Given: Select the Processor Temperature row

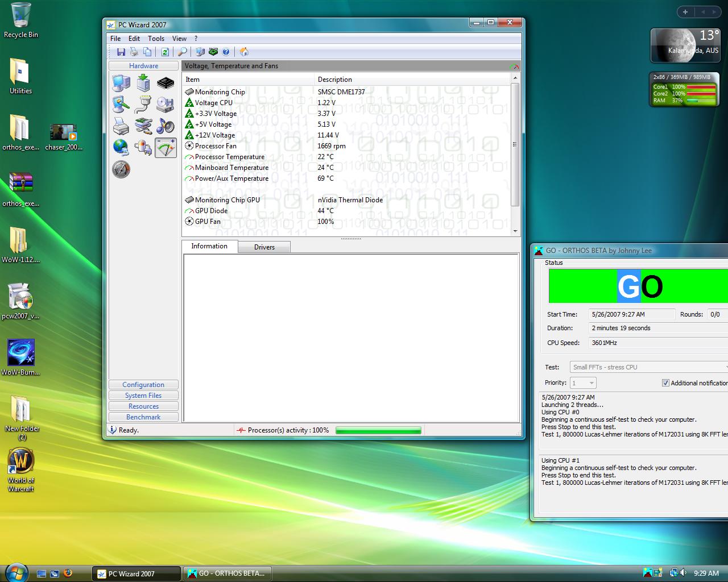Looking at the screenshot, I should pyautogui.click(x=347, y=157).
